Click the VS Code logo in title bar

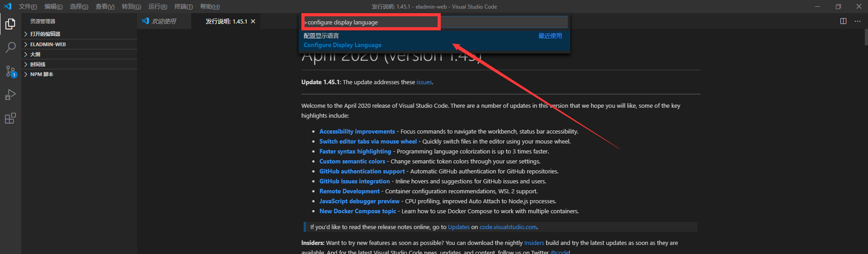pos(8,6)
